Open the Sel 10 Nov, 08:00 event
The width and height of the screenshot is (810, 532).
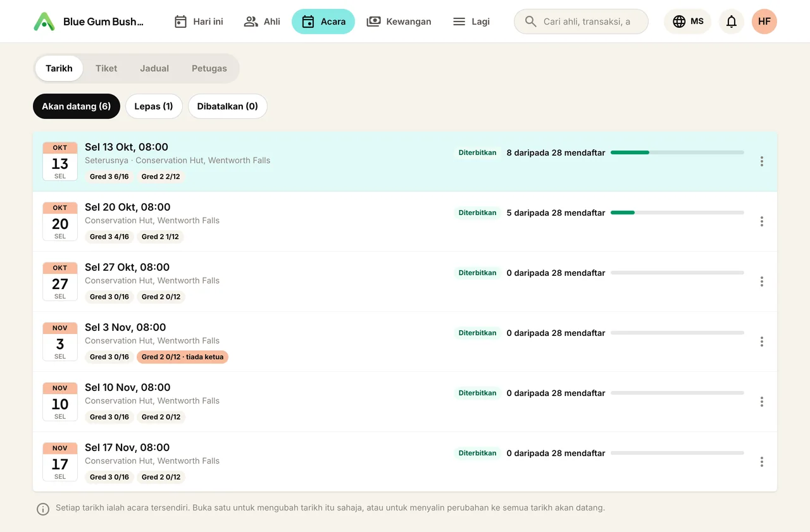click(x=405, y=402)
